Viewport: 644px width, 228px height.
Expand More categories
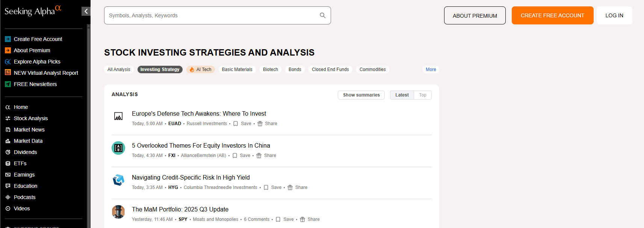pyautogui.click(x=431, y=69)
